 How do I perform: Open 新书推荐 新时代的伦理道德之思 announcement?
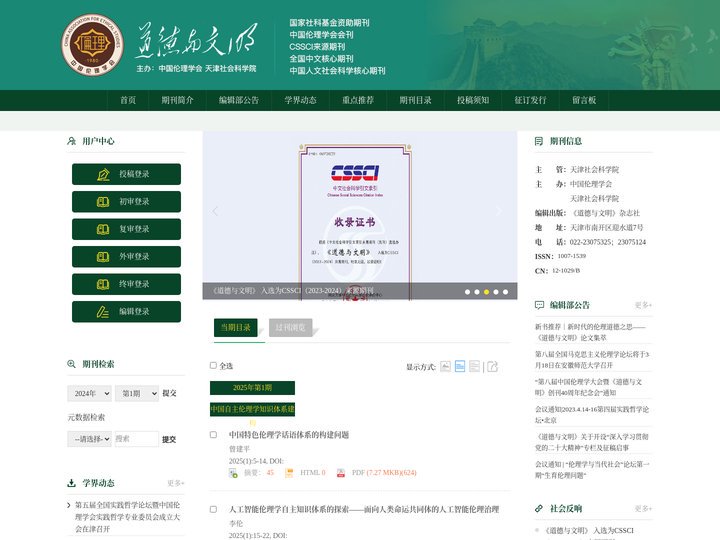[x=591, y=332]
